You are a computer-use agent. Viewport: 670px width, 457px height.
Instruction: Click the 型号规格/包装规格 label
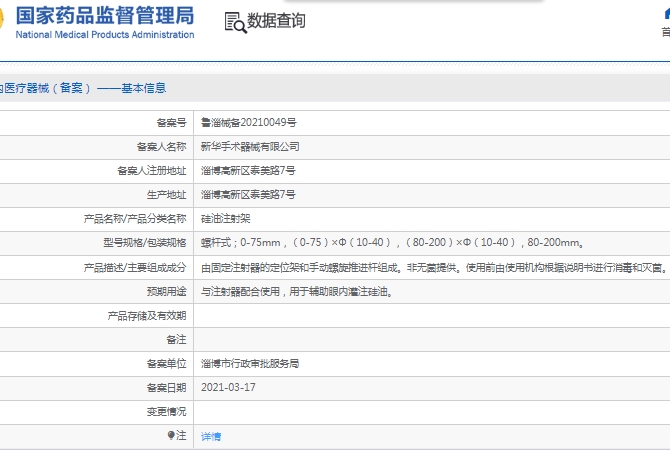(145, 243)
